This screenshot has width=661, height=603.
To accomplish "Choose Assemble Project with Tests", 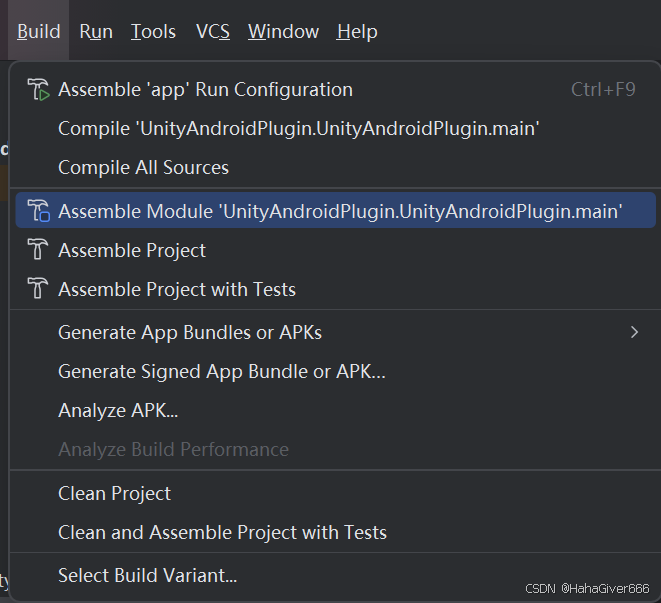I will pyautogui.click(x=336, y=289).
